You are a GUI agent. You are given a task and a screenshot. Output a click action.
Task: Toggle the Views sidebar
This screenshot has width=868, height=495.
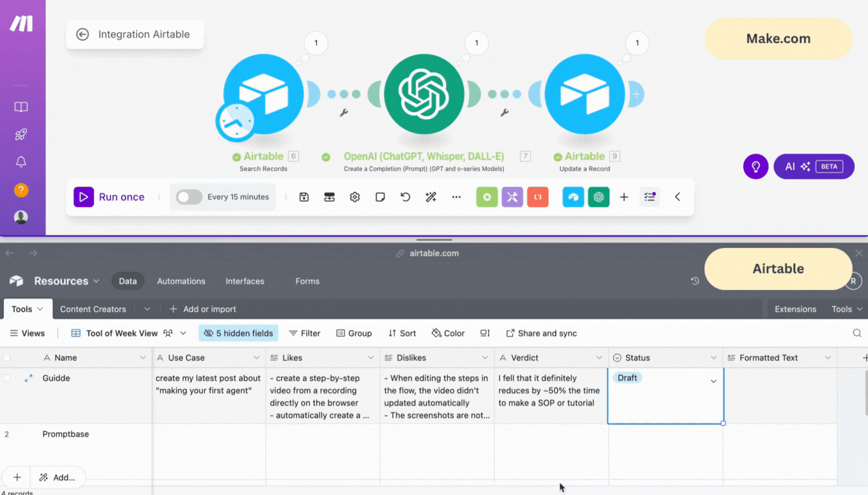pos(28,334)
